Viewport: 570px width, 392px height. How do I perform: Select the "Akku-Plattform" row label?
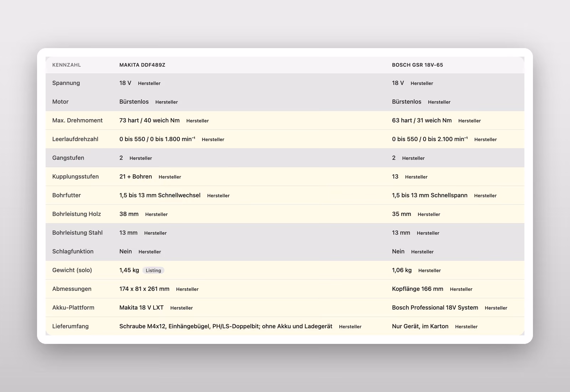pos(73,308)
